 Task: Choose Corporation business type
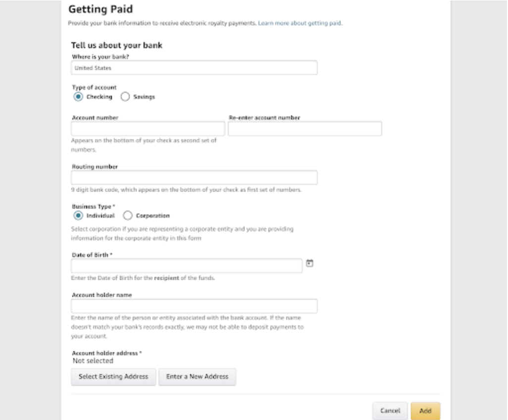point(128,215)
